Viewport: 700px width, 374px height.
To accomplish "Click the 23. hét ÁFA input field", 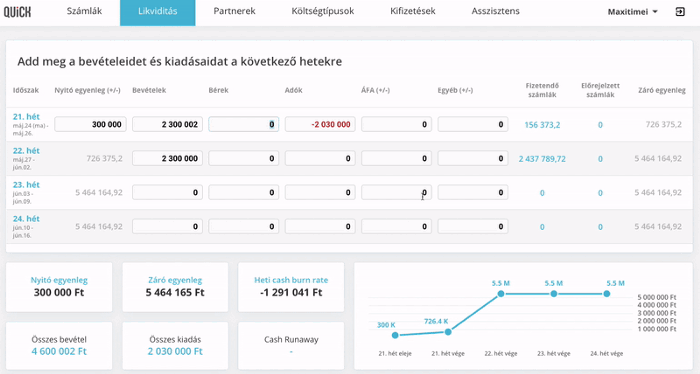I will tap(396, 192).
